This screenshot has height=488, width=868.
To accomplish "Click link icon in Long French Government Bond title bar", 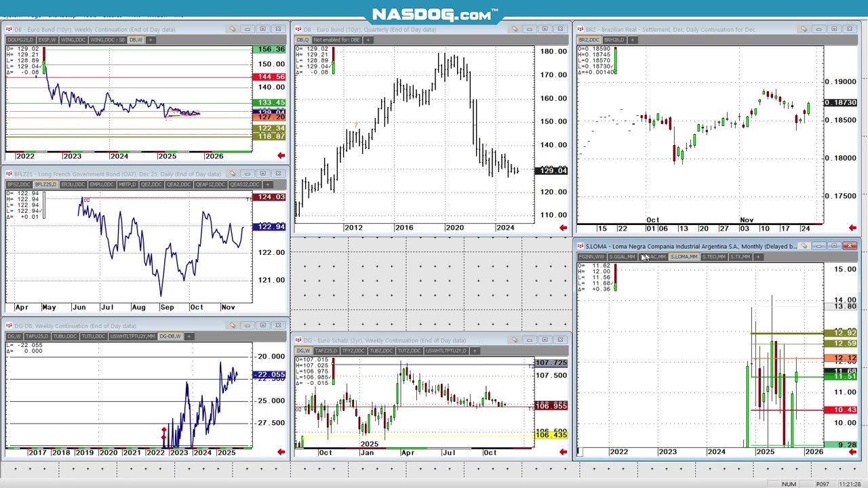I will (x=232, y=174).
